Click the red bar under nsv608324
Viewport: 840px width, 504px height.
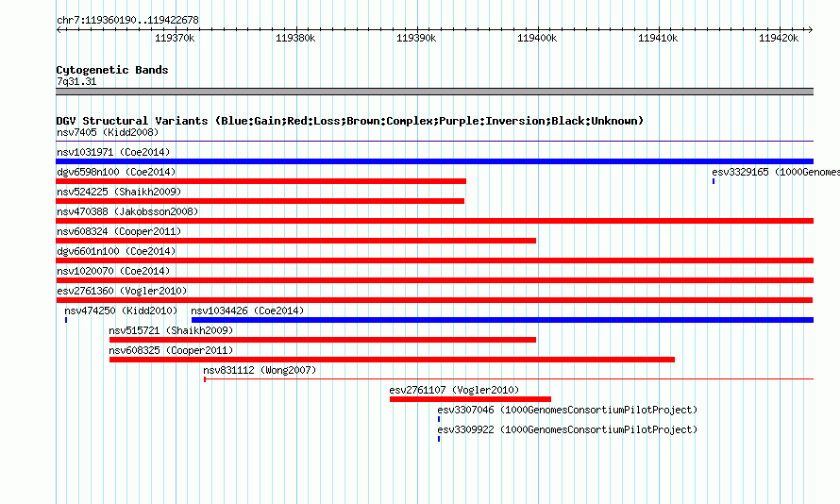click(x=295, y=241)
